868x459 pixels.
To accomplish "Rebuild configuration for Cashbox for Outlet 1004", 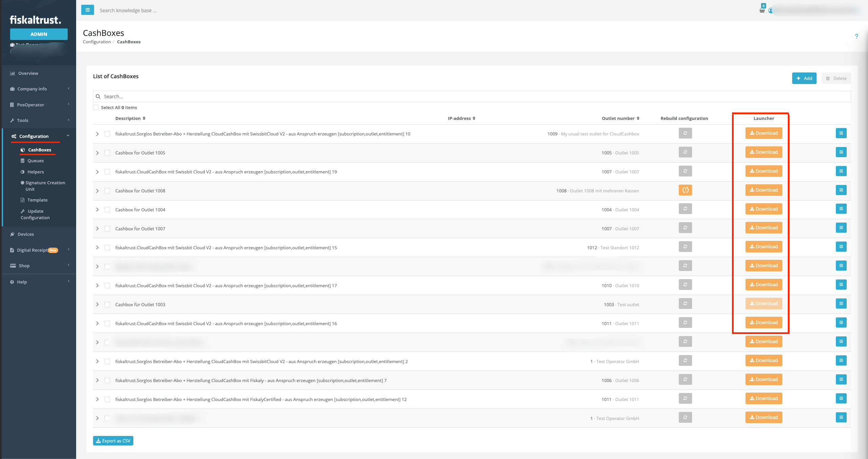I will (x=685, y=209).
